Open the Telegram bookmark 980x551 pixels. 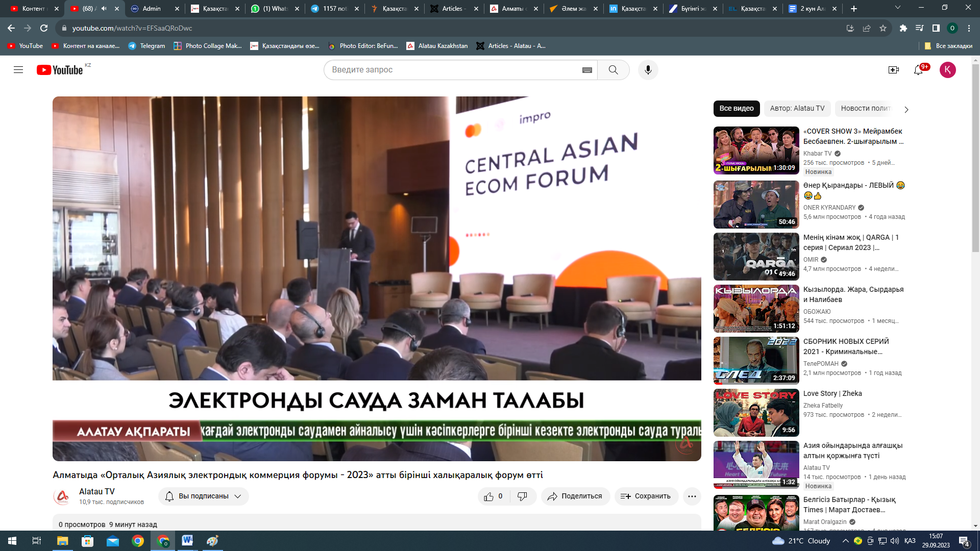[146, 46]
